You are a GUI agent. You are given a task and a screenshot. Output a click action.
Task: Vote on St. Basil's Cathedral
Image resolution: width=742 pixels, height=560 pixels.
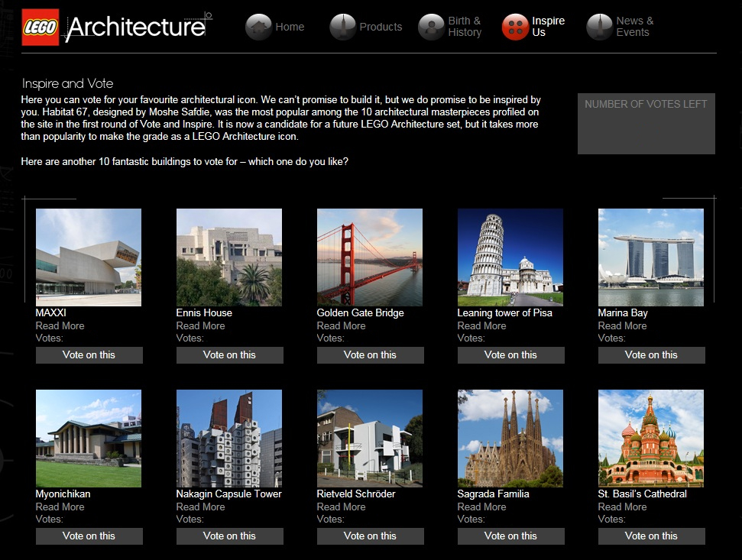click(x=651, y=536)
